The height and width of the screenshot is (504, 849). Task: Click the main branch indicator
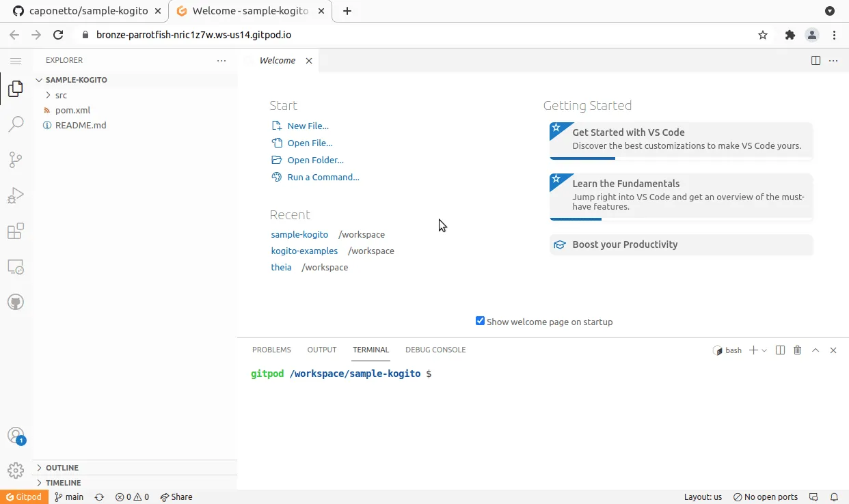[69, 497]
